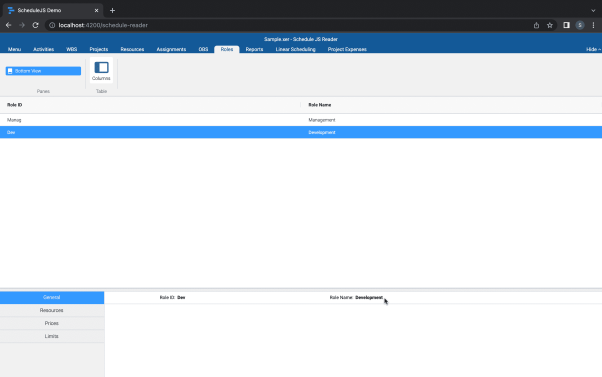Sort by the Role ID column header
602x377 pixels.
pos(150,105)
